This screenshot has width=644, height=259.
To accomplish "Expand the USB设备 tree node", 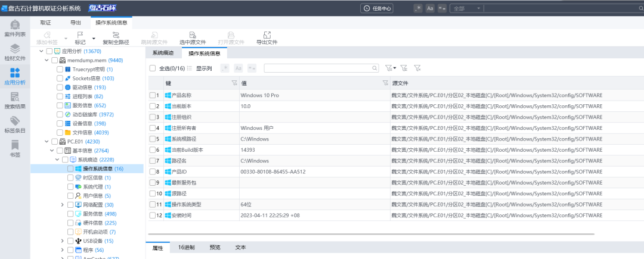I will (x=63, y=241).
